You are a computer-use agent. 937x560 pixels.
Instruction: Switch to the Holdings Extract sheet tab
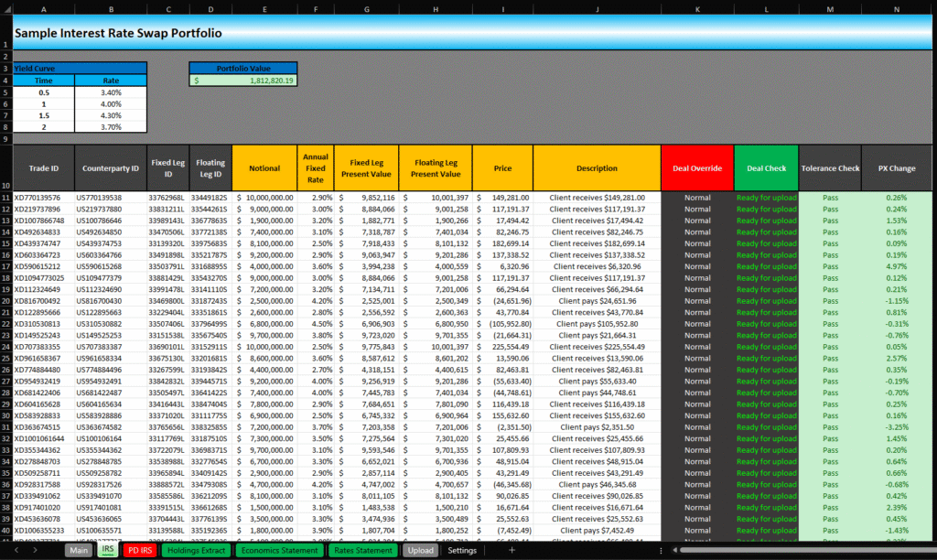(x=196, y=551)
